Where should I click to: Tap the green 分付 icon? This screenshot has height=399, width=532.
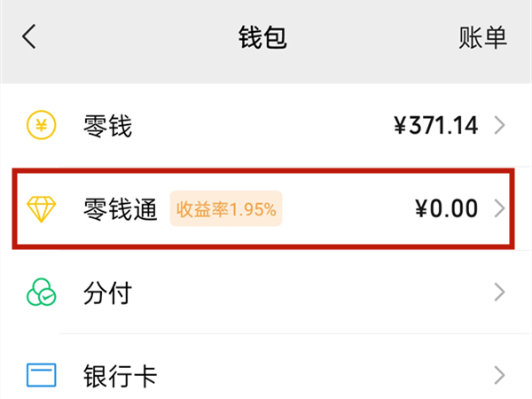pos(41,292)
